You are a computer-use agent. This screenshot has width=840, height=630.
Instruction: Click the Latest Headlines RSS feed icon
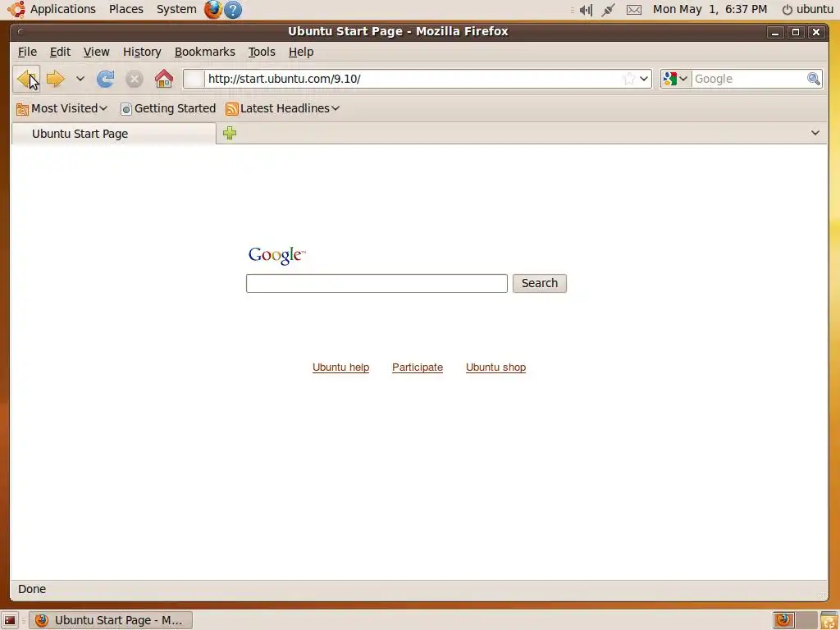[x=232, y=109]
